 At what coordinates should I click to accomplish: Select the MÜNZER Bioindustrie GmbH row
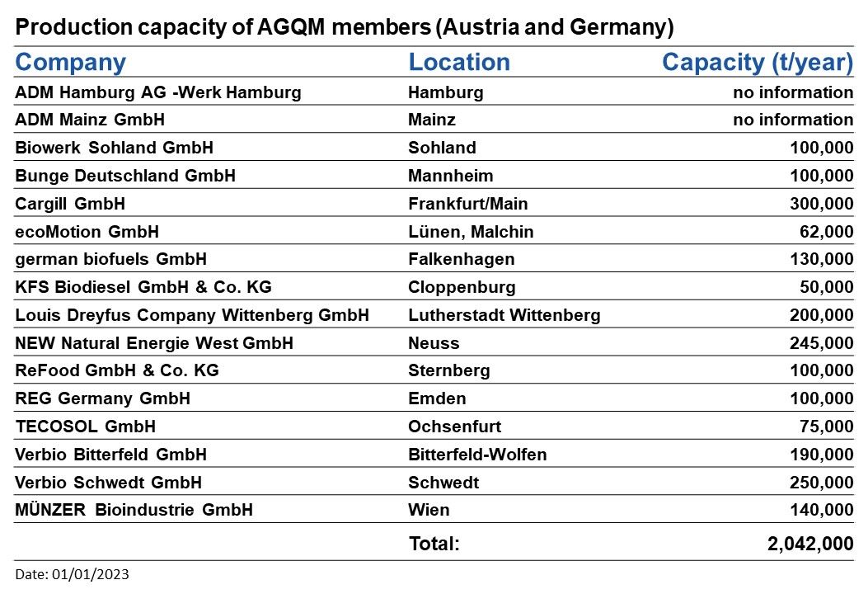click(x=434, y=509)
